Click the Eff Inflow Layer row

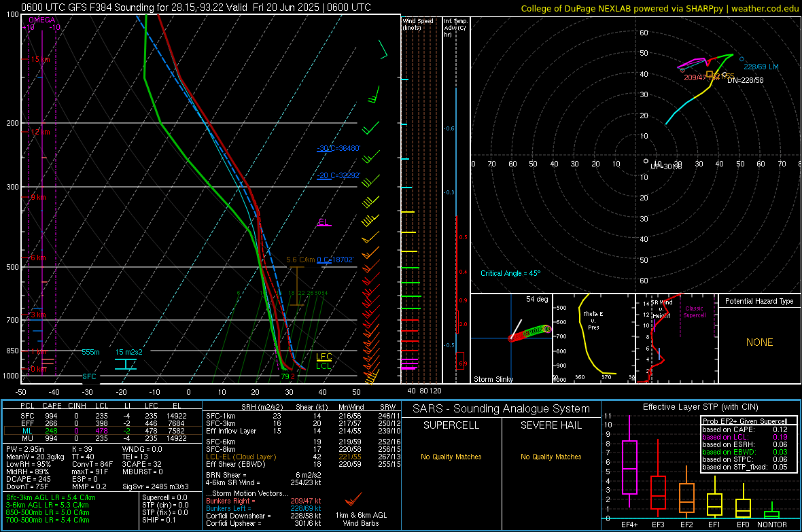coord(303,431)
